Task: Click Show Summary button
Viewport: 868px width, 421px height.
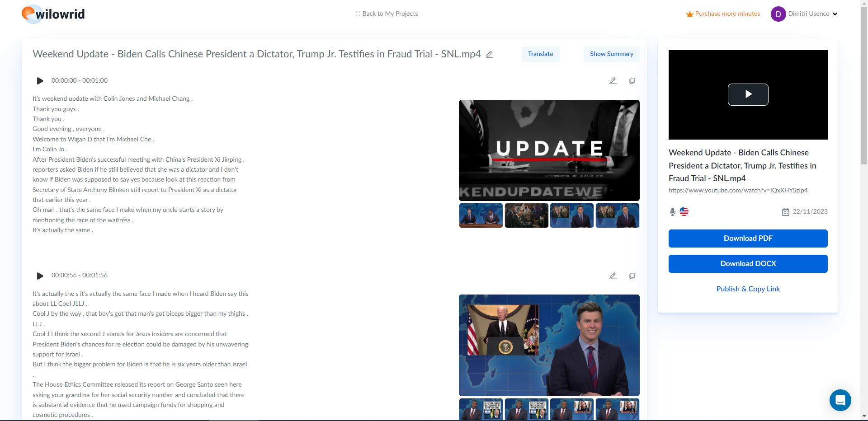Action: [x=611, y=54]
